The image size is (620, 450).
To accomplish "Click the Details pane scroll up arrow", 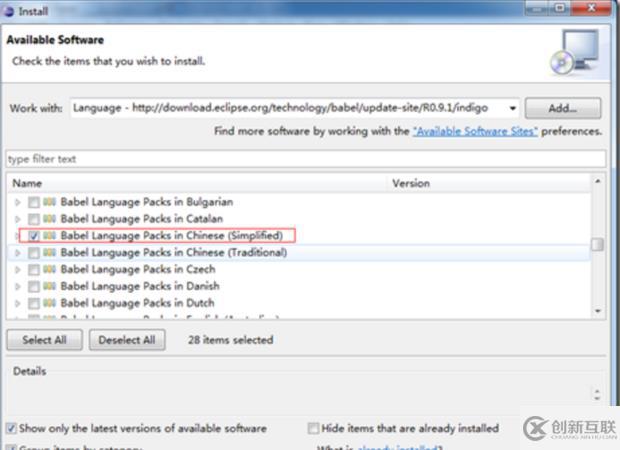I will tap(597, 391).
